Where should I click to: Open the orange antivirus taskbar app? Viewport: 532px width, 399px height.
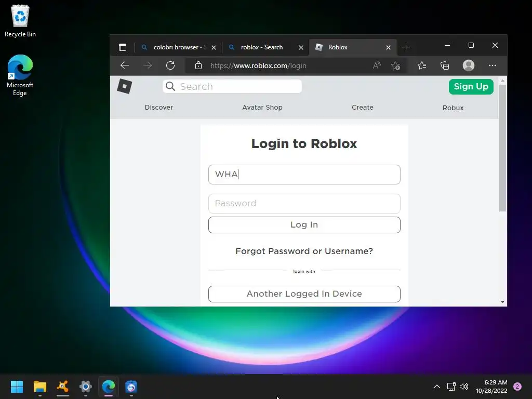(62, 387)
